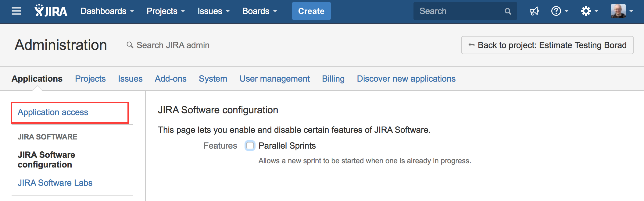Expand the Dashboards dropdown
Image resolution: width=644 pixels, height=201 pixels.
click(x=107, y=11)
